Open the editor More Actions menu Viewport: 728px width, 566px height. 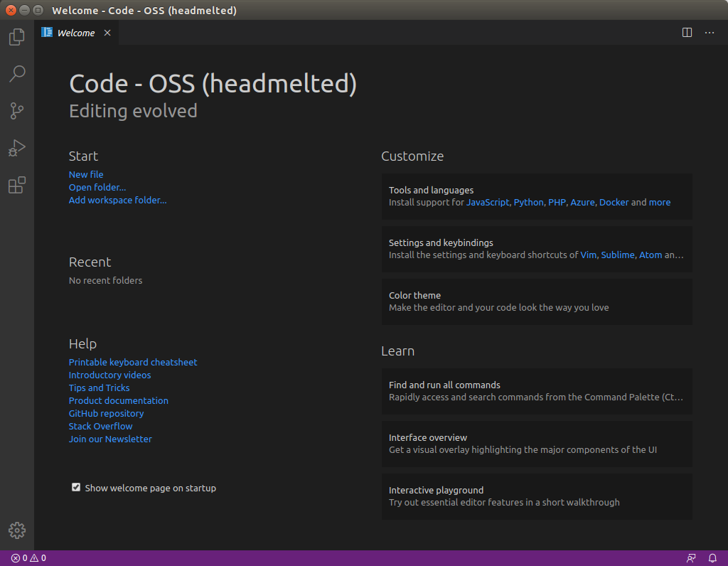click(x=710, y=33)
